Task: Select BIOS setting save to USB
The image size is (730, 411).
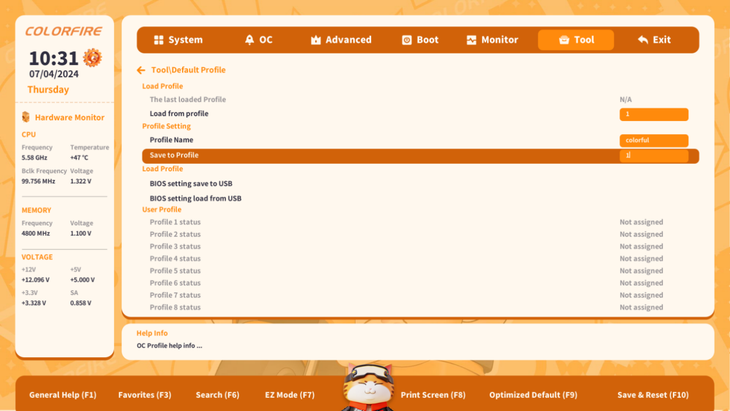Action: pos(190,184)
